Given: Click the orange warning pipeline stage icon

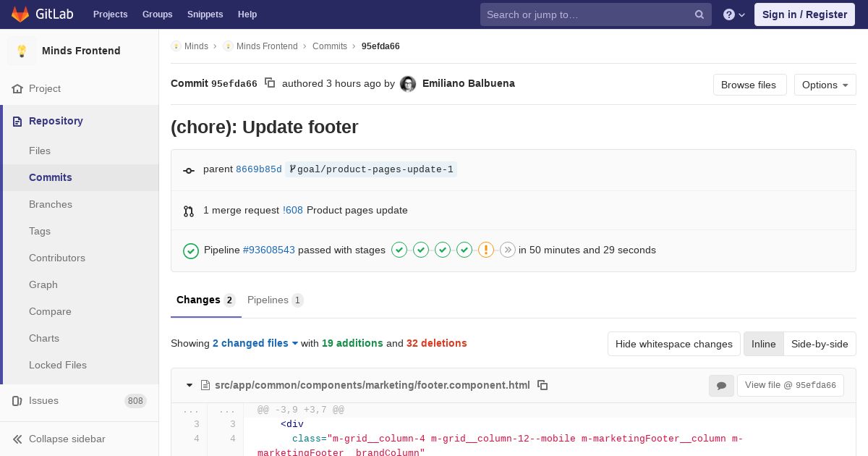Looking at the screenshot, I should click(x=486, y=250).
